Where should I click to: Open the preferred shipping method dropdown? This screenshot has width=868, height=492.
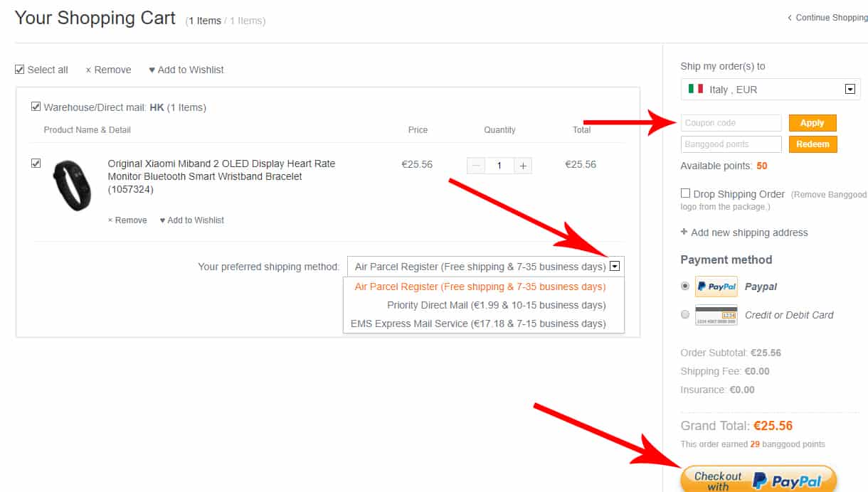(x=485, y=267)
